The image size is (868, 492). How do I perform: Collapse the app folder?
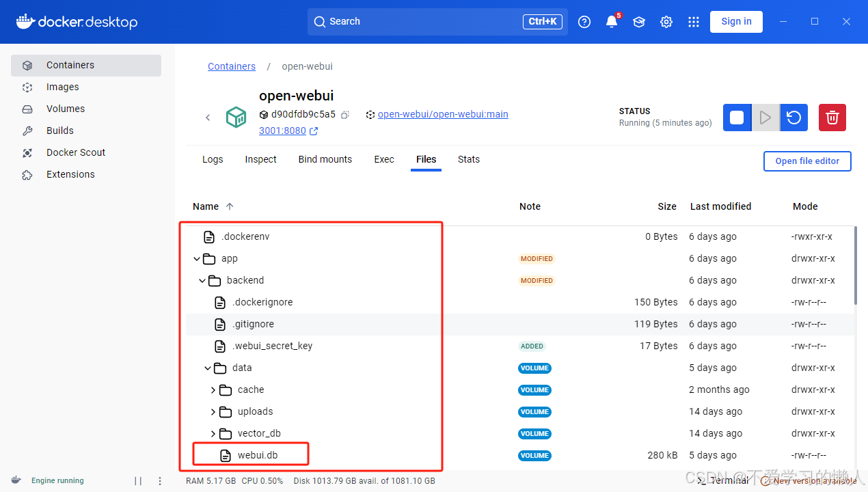(197, 258)
